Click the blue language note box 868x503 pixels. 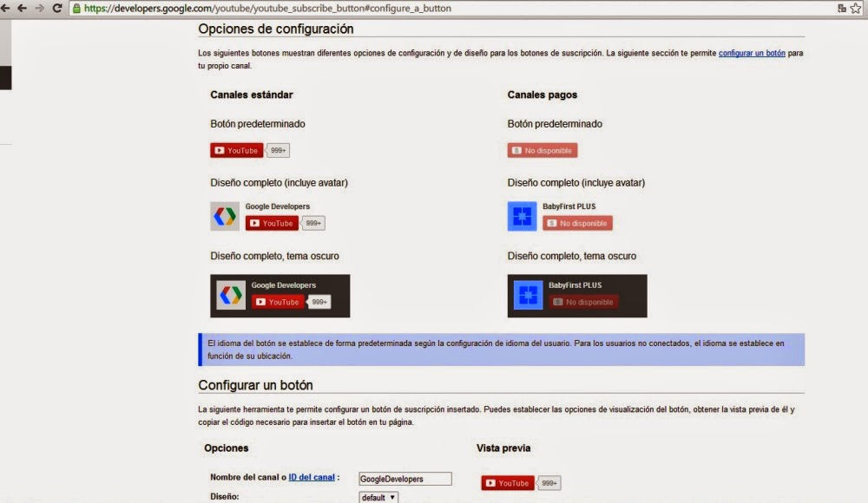click(x=502, y=349)
